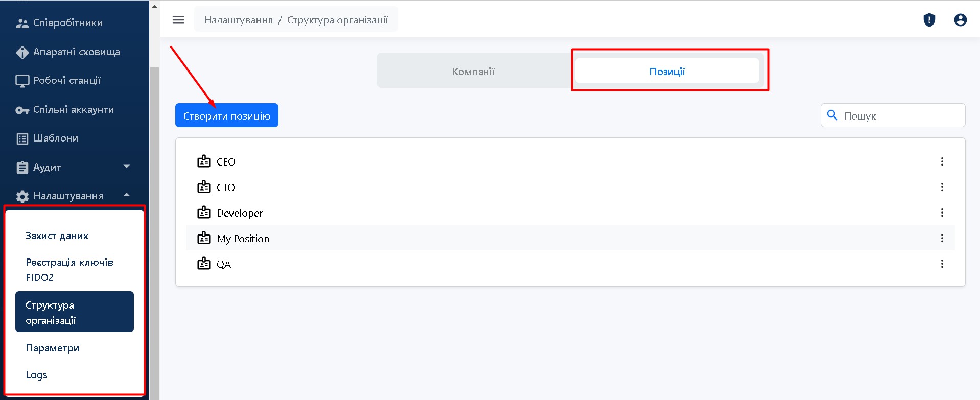Screen dimensions: 980x400
Task: Open Реєстрація ключів FIDO2 page
Action: [x=69, y=270]
